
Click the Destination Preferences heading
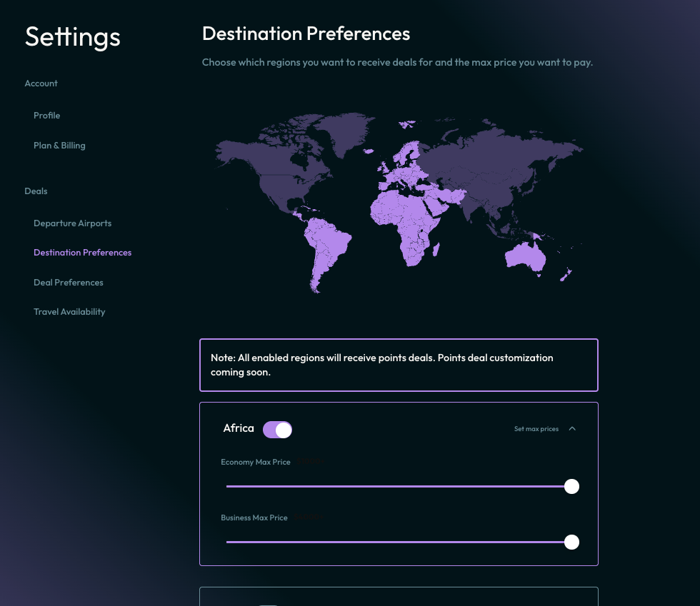click(306, 34)
